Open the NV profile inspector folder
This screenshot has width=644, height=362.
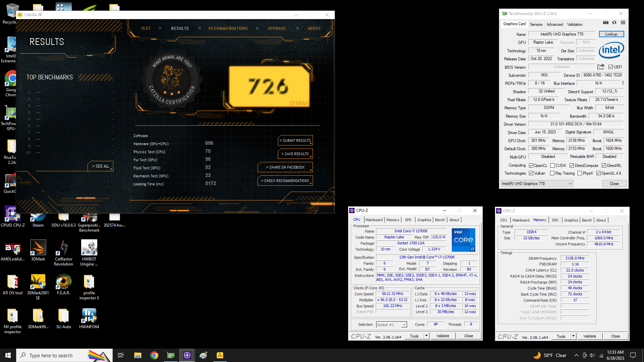(x=12, y=321)
